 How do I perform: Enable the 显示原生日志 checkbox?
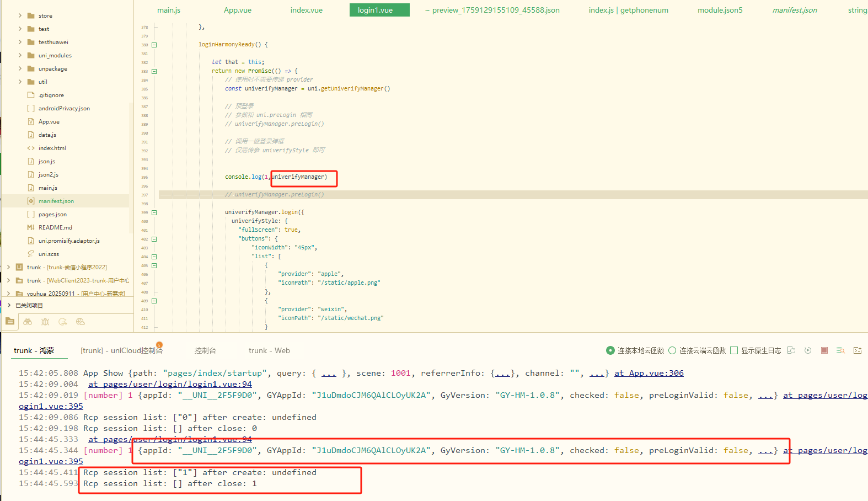click(x=734, y=350)
